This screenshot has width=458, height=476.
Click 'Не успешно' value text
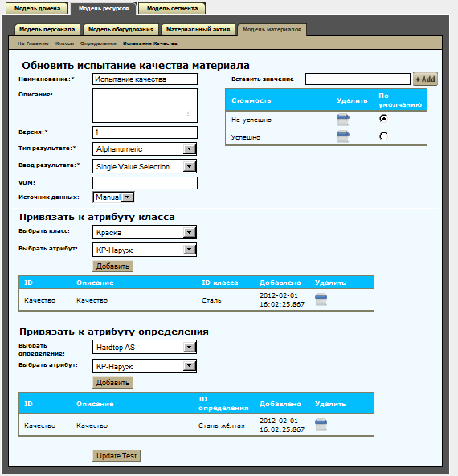251,120
